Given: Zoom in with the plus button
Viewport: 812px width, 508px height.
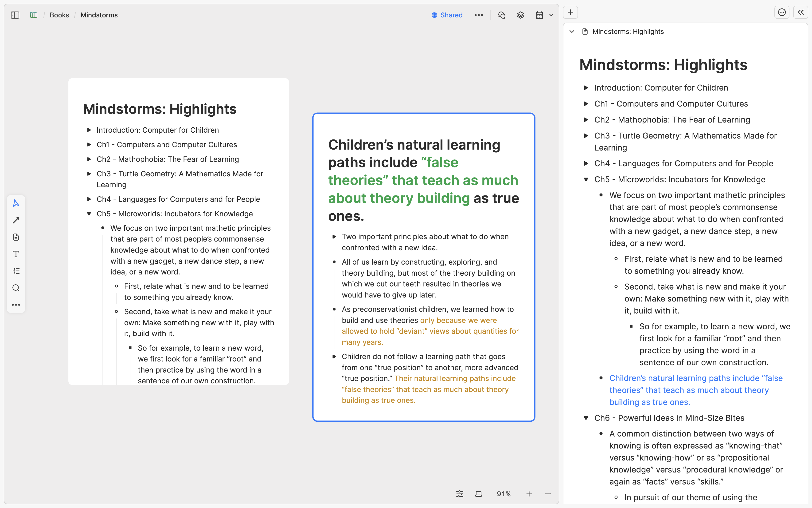Looking at the screenshot, I should 529,494.
